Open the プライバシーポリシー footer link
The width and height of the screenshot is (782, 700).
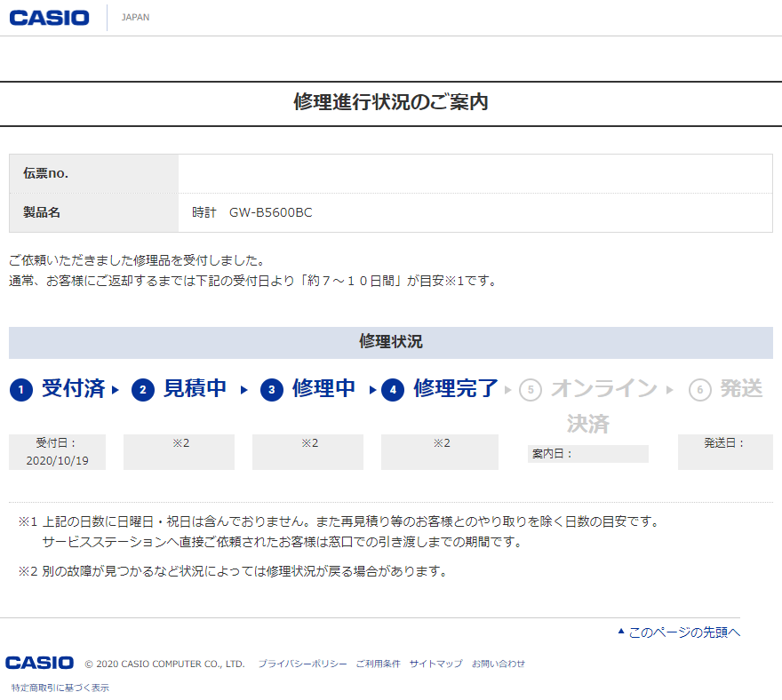[x=302, y=664]
